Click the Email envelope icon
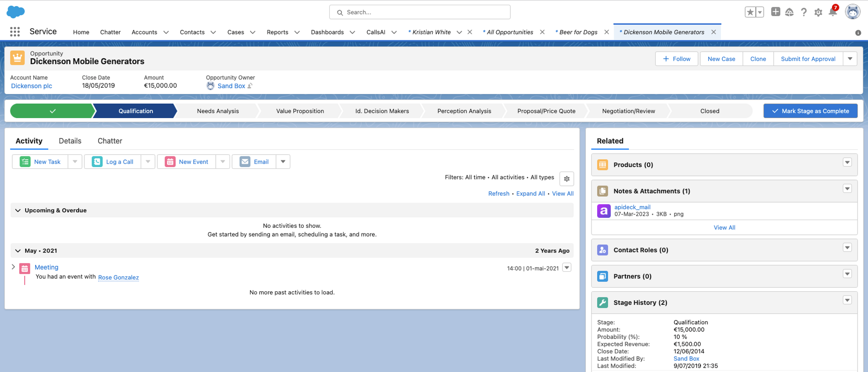Screen dimensions: 868x372 (x=245, y=161)
